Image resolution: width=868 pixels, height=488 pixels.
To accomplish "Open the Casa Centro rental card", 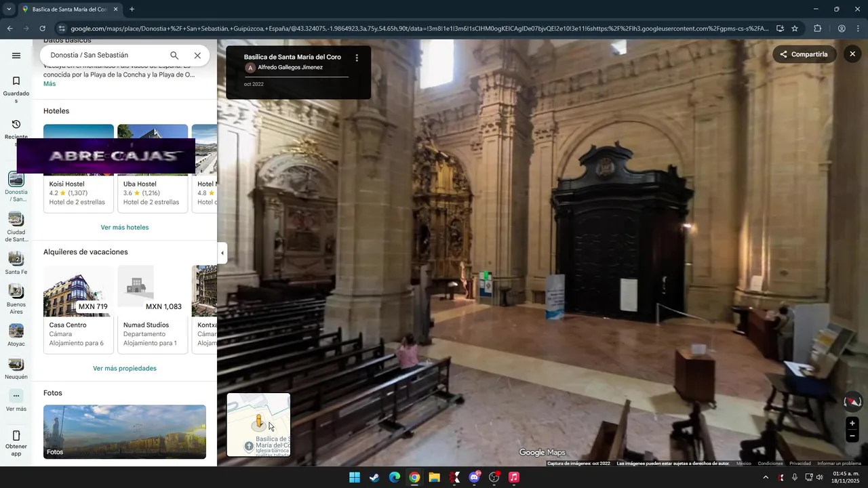I will pos(79,309).
